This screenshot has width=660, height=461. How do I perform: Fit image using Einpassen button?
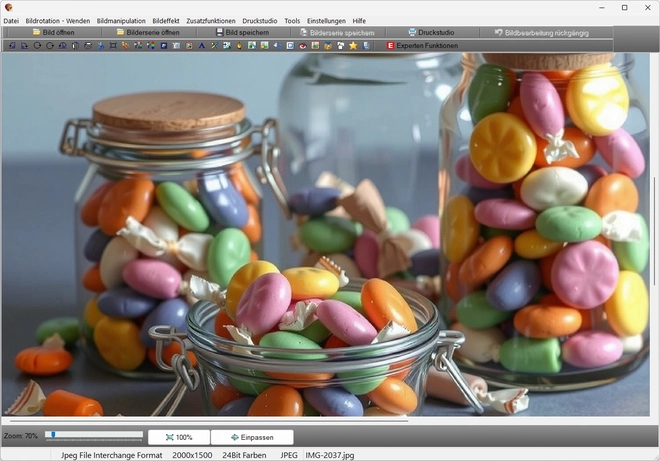pos(238,437)
